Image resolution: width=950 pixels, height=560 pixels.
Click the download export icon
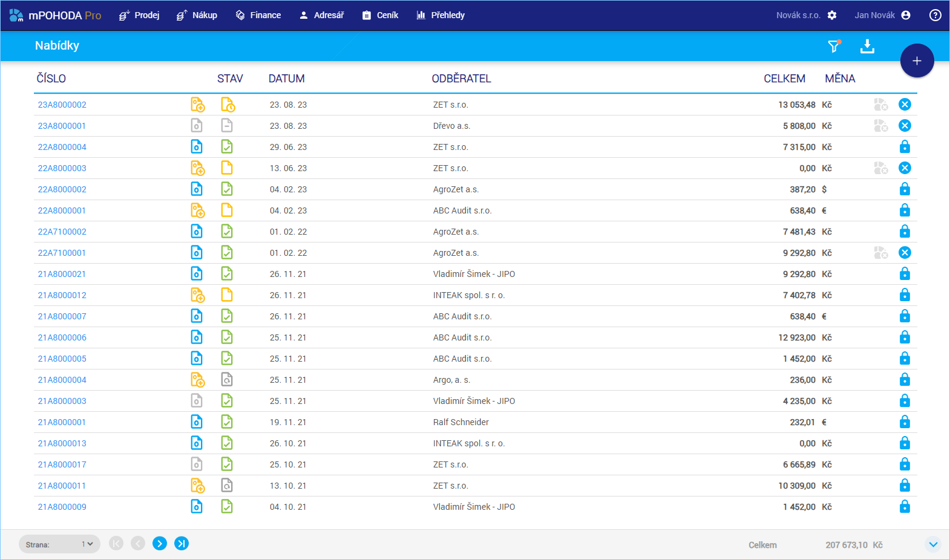click(x=867, y=46)
